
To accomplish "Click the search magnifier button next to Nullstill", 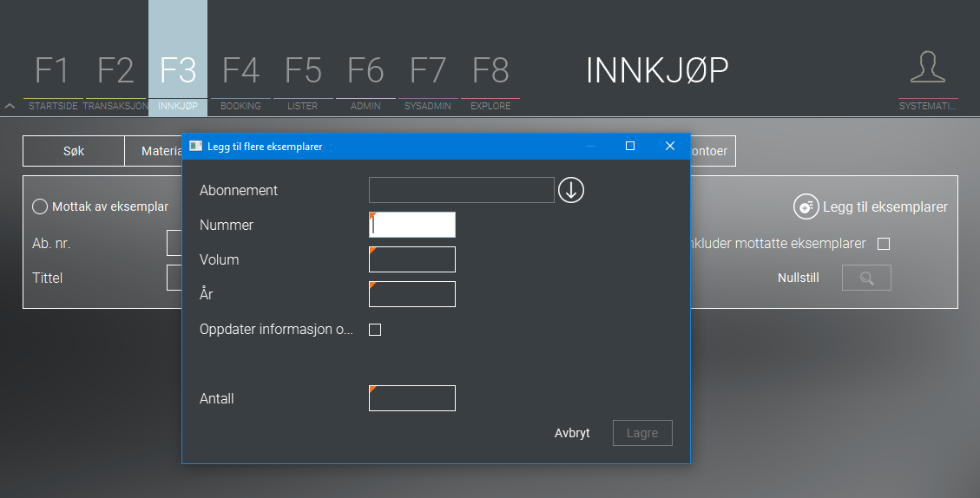I will [866, 278].
